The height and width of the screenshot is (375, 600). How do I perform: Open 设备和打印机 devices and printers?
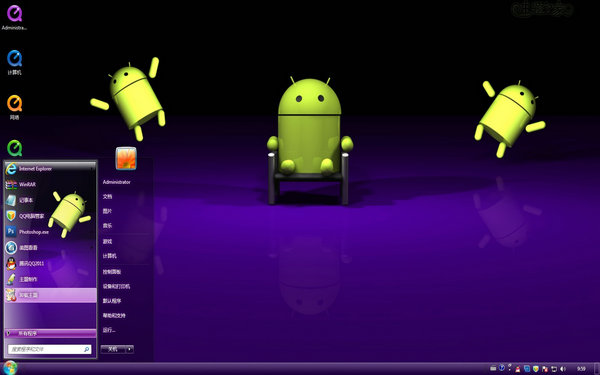coord(116,286)
